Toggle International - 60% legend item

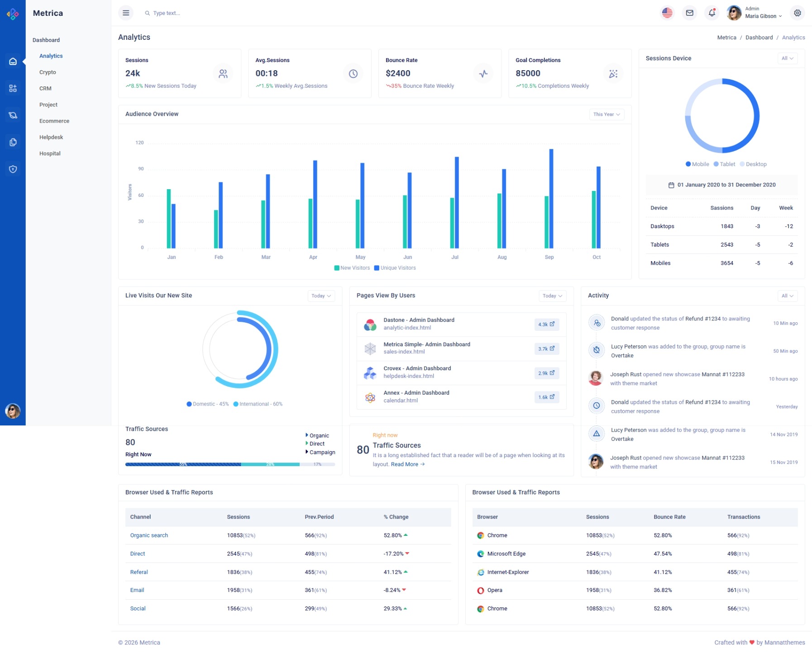258,404
